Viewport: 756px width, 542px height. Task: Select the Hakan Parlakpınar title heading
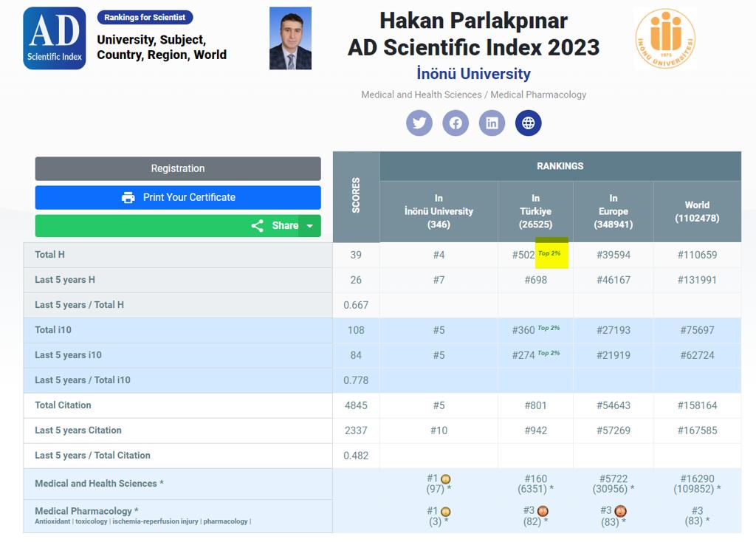tap(473, 21)
